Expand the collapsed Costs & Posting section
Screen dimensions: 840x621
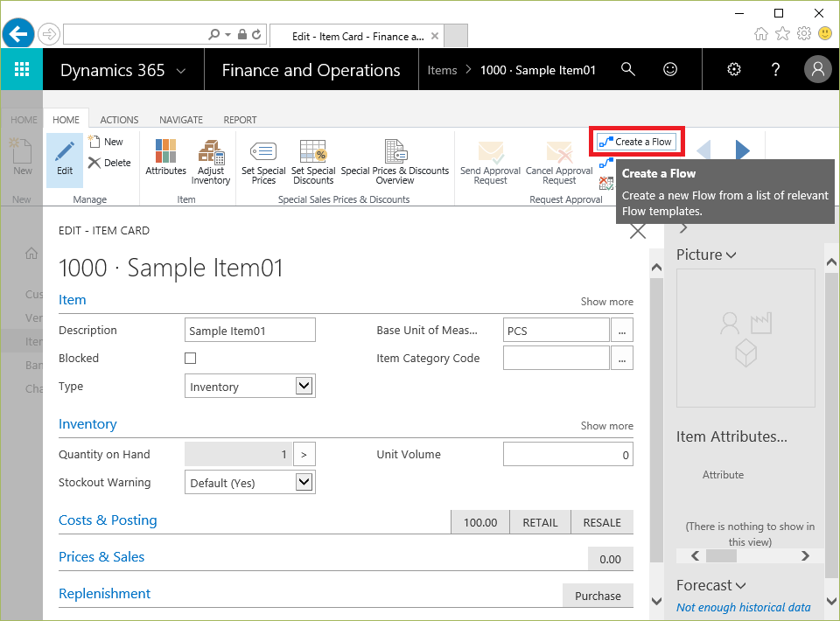point(108,520)
